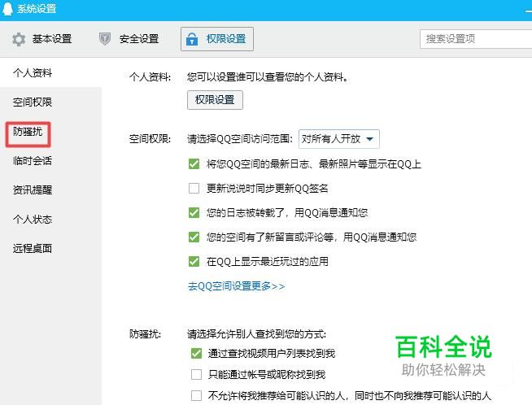Click the shield icon beside 安全设置
The image size is (532, 405).
click(x=105, y=39)
